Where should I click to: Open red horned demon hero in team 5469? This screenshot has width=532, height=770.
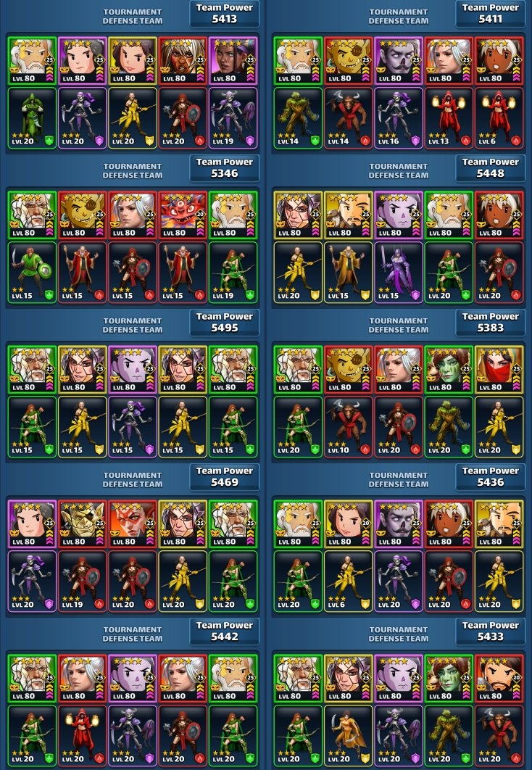[133, 524]
